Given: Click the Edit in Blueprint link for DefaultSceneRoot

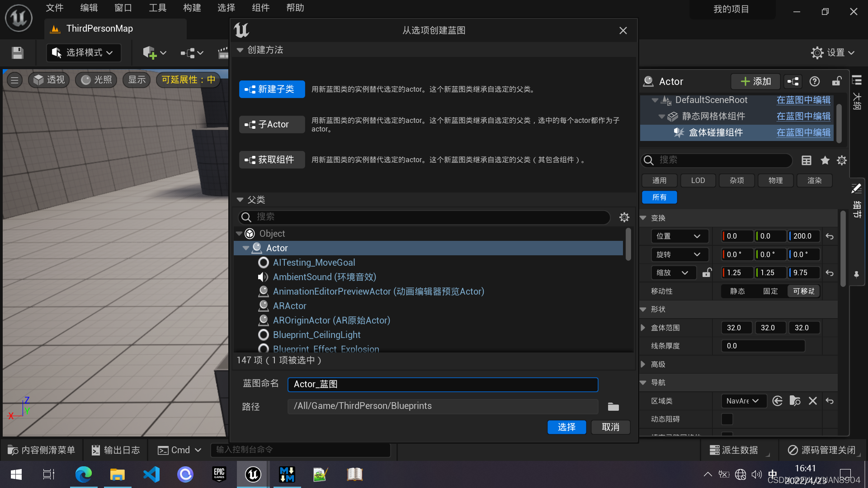Looking at the screenshot, I should (x=803, y=100).
